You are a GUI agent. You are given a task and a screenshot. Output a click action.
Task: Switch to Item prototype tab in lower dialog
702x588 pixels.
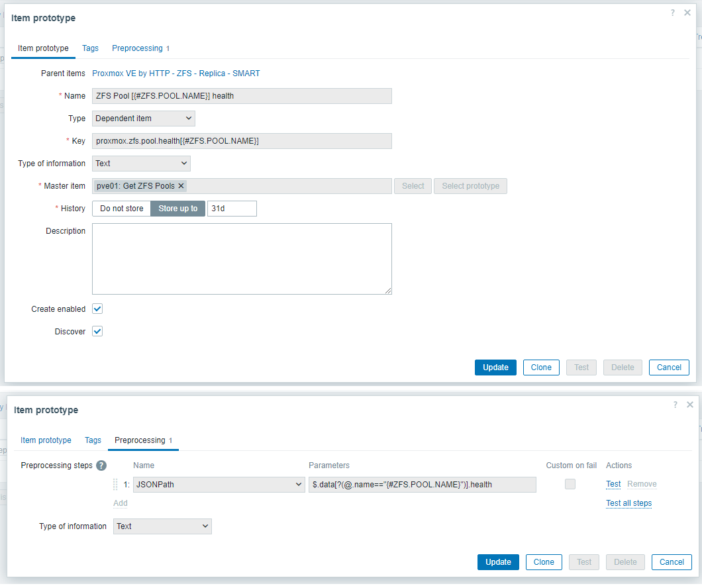[x=46, y=440]
